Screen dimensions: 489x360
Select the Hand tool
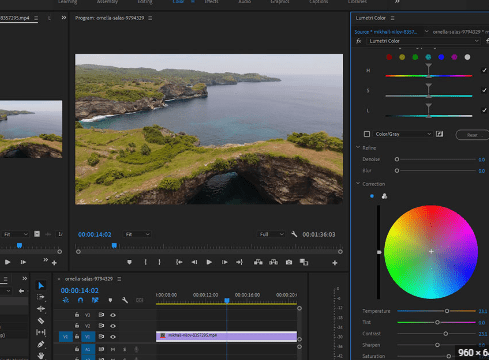coord(41,355)
